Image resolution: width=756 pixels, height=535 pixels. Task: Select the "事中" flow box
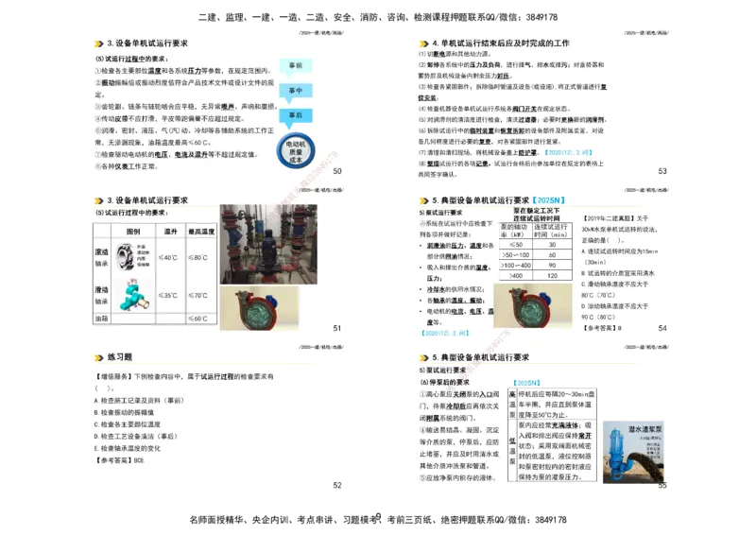(296, 90)
